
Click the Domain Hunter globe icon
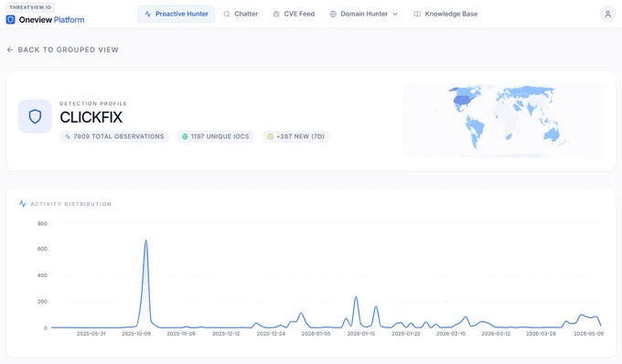pos(333,14)
